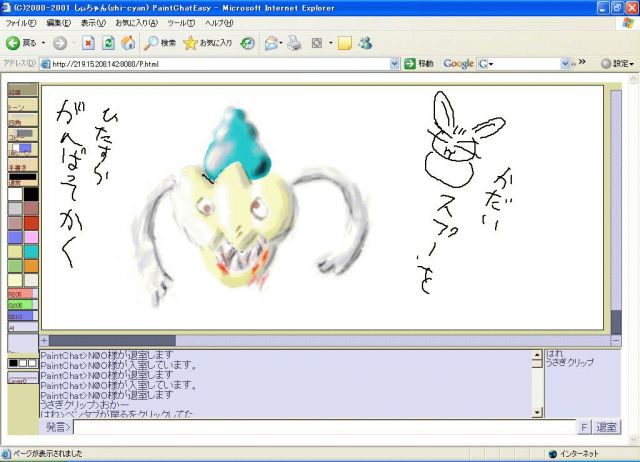The image size is (640, 462).
Task: Click green Go (移動) arrow button
Action: point(418,64)
